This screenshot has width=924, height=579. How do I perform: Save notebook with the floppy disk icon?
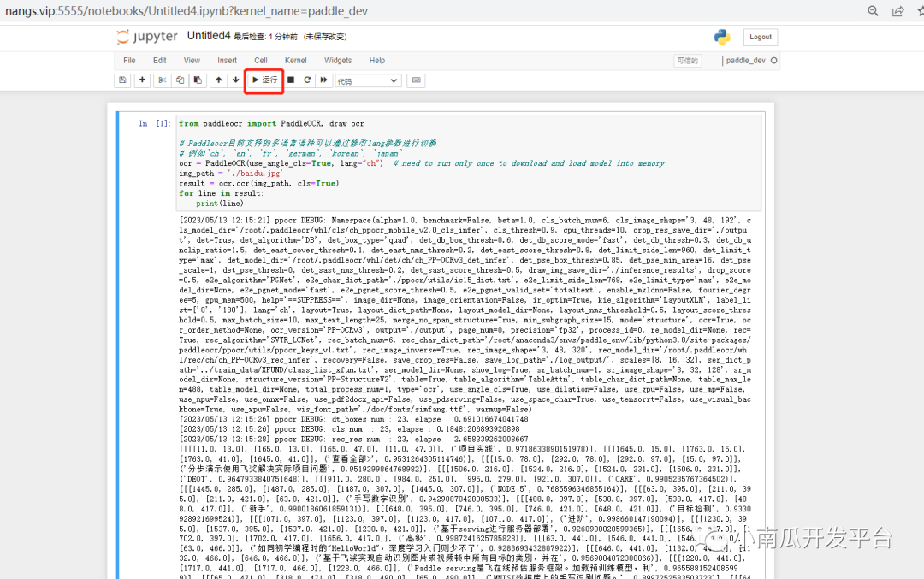click(122, 80)
